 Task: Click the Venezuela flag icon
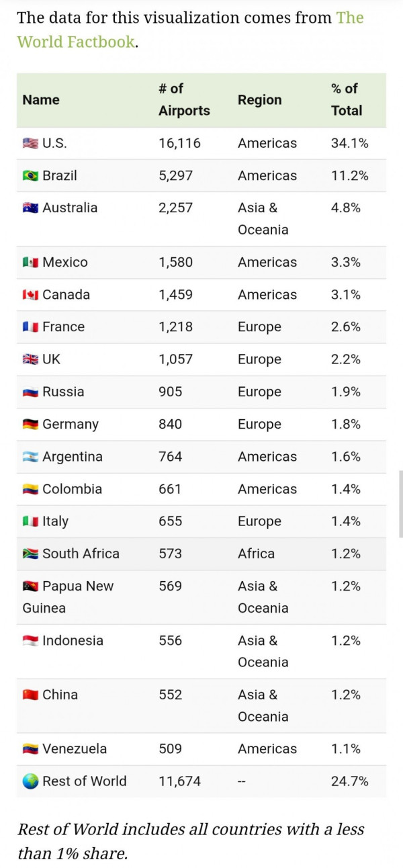(x=30, y=749)
